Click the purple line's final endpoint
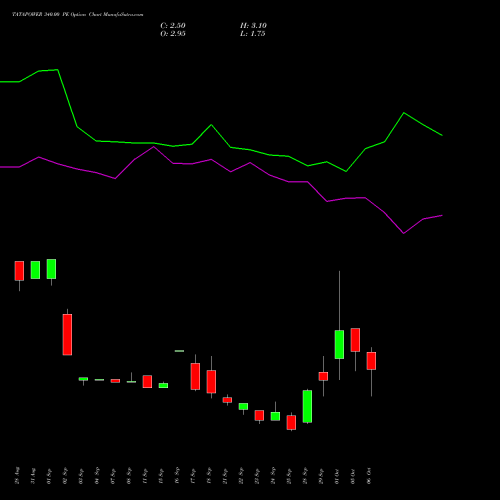The image size is (500, 500). click(x=442, y=215)
